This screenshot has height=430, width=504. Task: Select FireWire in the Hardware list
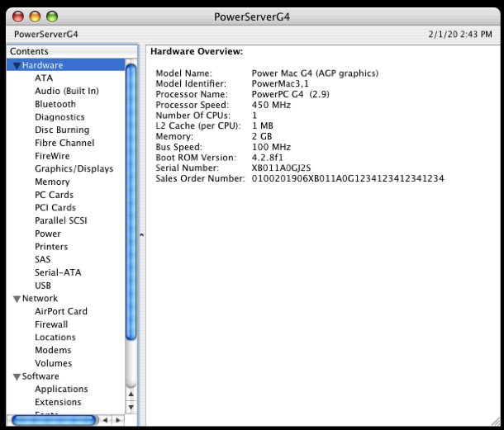(52, 156)
